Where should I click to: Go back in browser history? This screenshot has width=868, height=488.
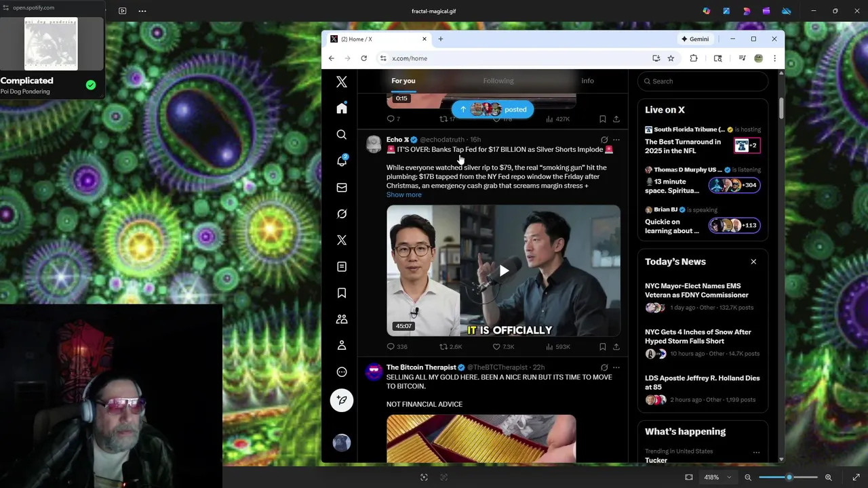(x=331, y=58)
